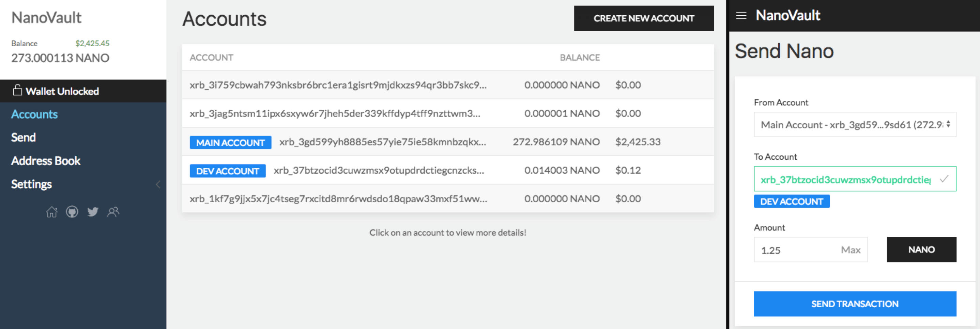
Task: Click the home icon in sidebar footer
Action: 52,212
